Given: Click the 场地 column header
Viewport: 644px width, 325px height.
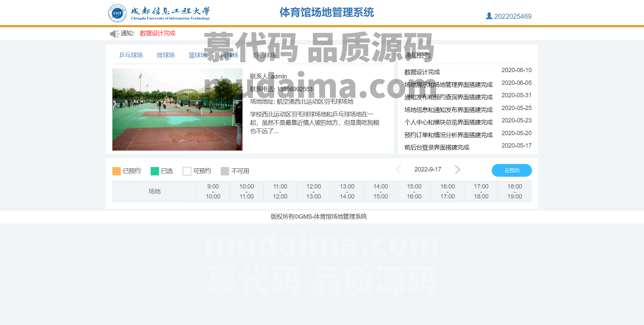Looking at the screenshot, I should (x=154, y=192).
